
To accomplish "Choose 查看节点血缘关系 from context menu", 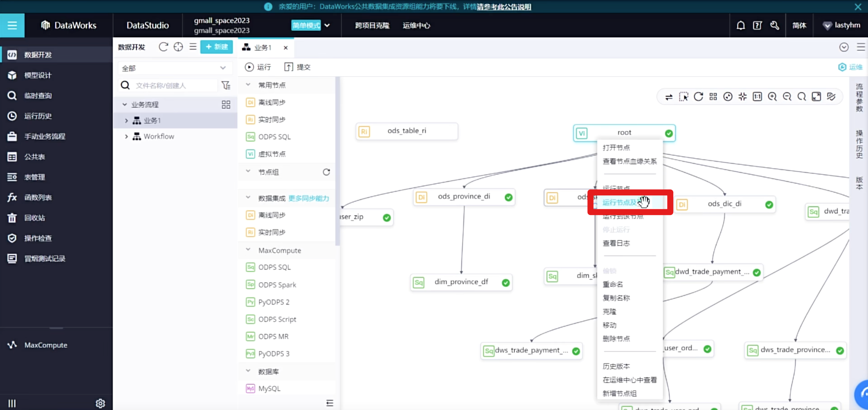I will 630,161.
